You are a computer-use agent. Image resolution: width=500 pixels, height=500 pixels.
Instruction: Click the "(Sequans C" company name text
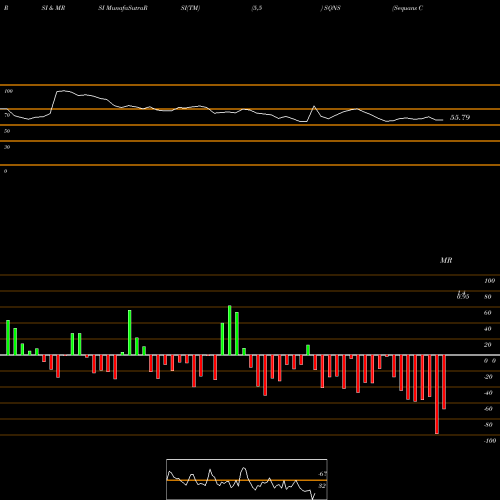coord(408,8)
